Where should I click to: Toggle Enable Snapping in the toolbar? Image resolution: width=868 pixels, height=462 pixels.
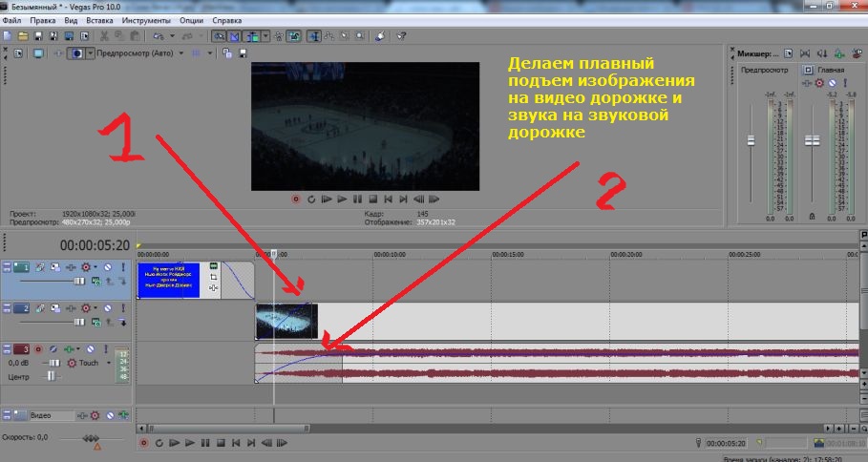220,36
